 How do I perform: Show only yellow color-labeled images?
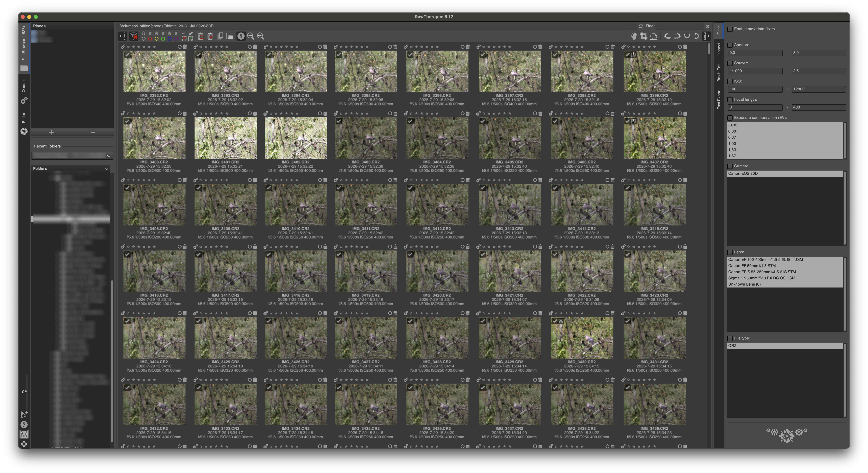point(156,39)
